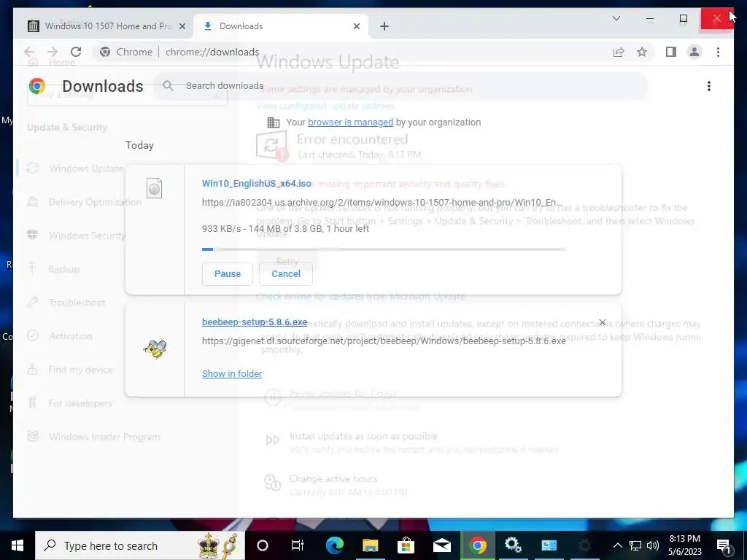Open the Chrome profile avatar menu
Viewport: 747px width, 560px height.
(694, 52)
